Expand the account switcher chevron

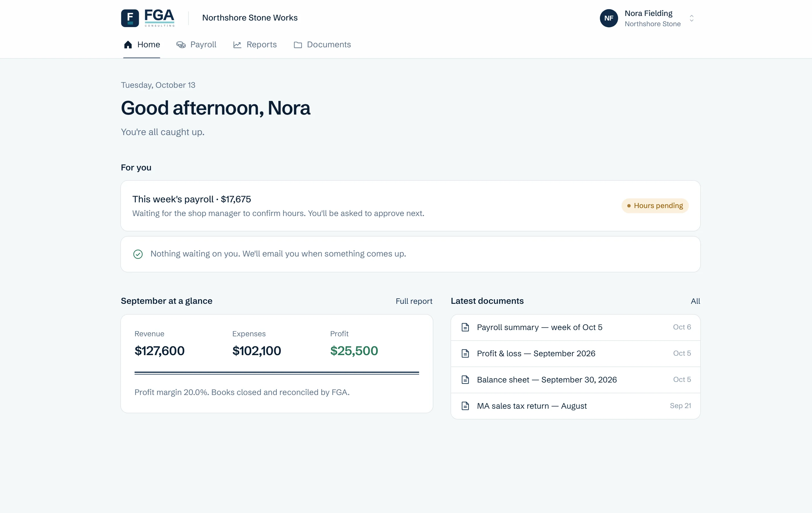point(692,18)
